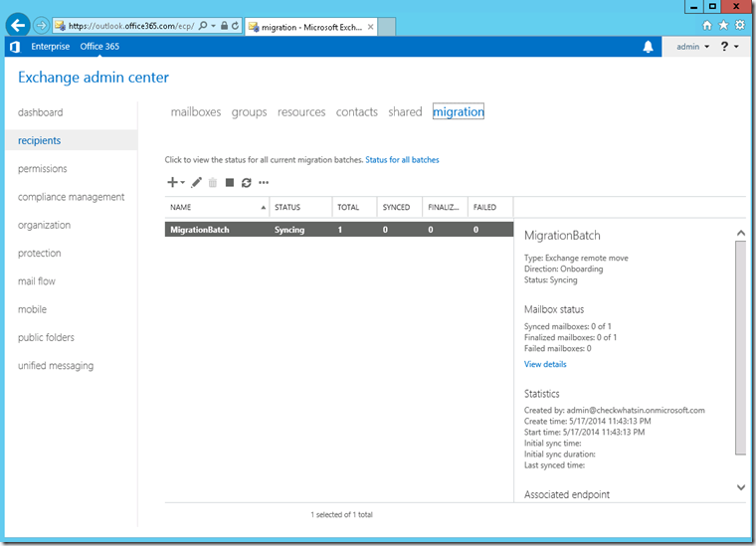Click the SYNCED column header
Viewport: 756px width, 546px height.
[400, 207]
